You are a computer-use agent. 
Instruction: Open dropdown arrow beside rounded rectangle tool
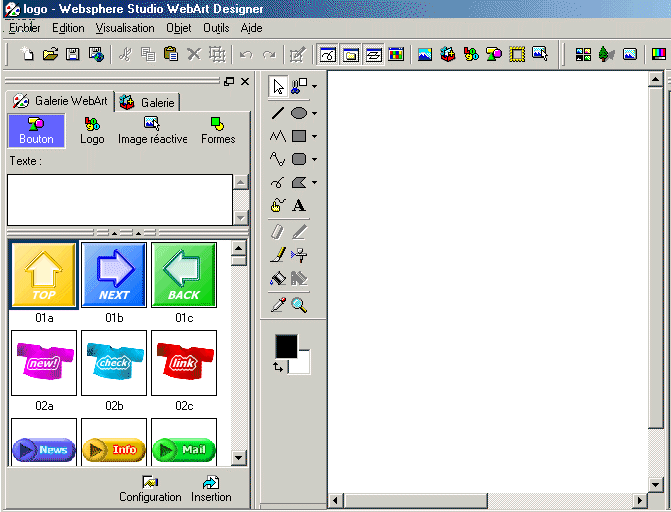tap(315, 159)
